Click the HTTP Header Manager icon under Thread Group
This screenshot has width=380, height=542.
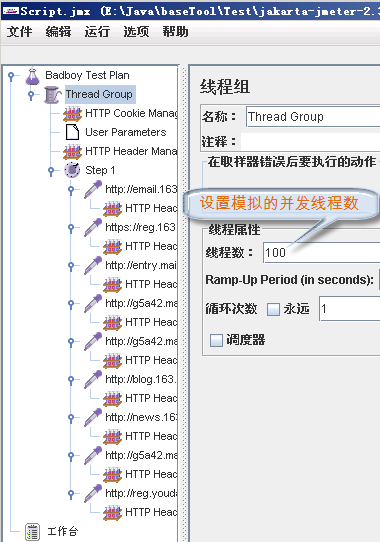click(72, 152)
